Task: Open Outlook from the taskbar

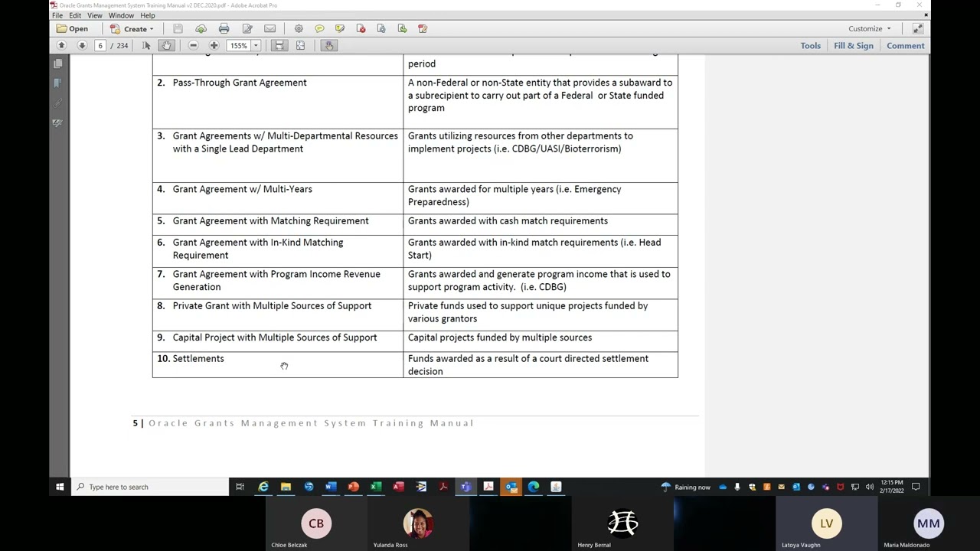Action: click(511, 487)
